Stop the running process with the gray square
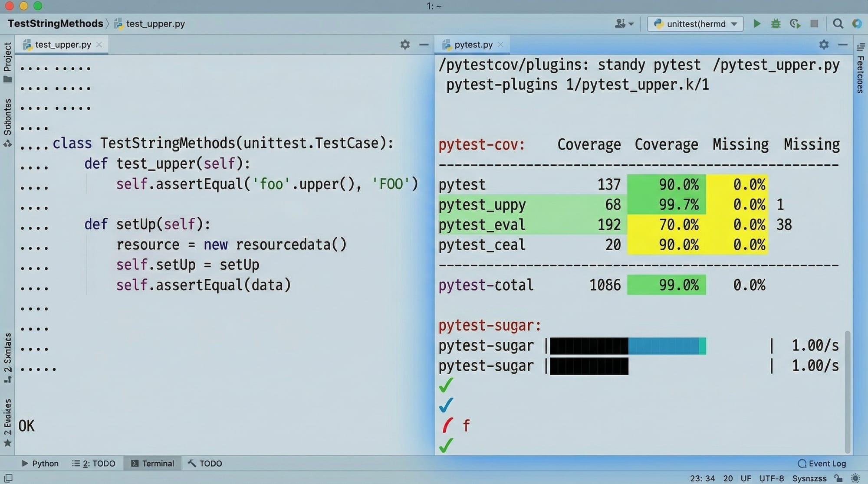The height and width of the screenshot is (484, 868). tap(814, 23)
